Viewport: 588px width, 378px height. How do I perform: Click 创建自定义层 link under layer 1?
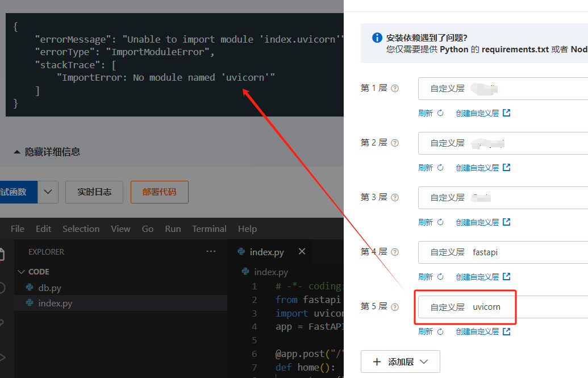(477, 113)
